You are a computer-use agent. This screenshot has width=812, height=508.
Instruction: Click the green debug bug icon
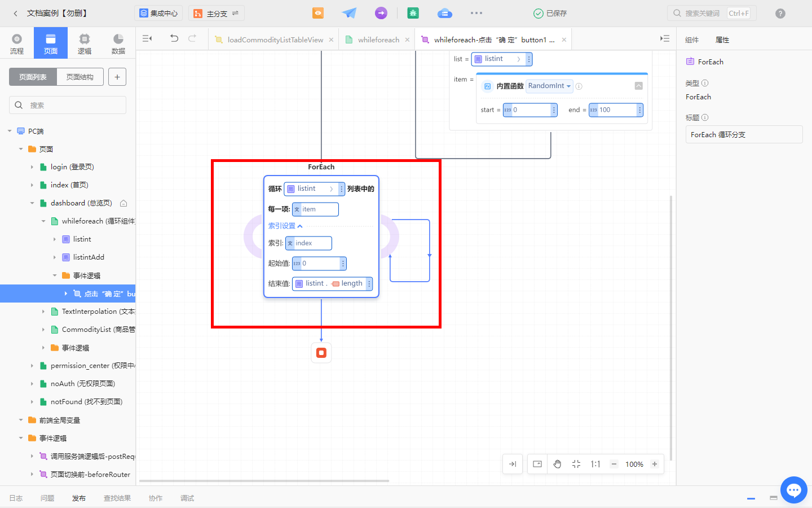click(413, 13)
